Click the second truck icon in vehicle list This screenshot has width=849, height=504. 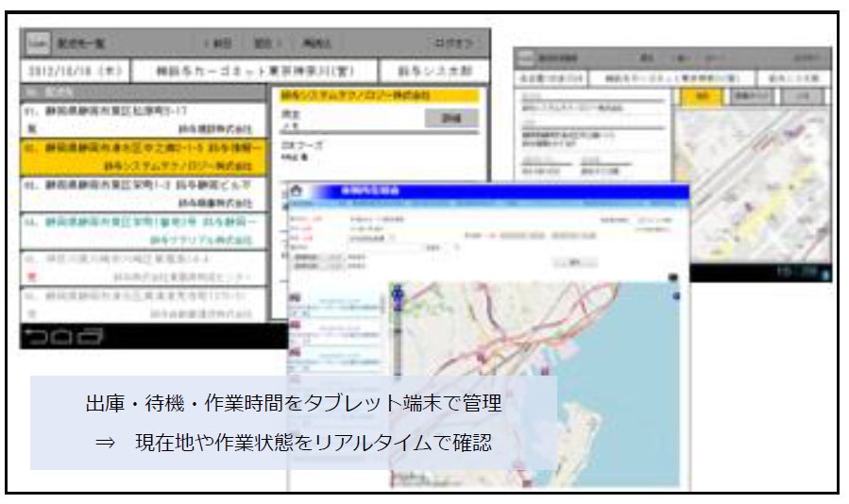point(295,325)
